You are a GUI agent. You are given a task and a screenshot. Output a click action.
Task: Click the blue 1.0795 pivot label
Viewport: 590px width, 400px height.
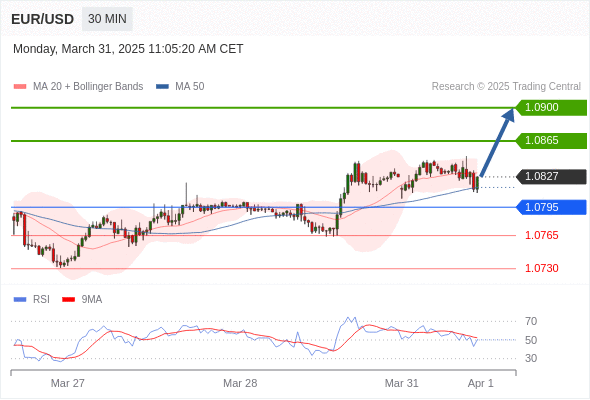tap(551, 207)
